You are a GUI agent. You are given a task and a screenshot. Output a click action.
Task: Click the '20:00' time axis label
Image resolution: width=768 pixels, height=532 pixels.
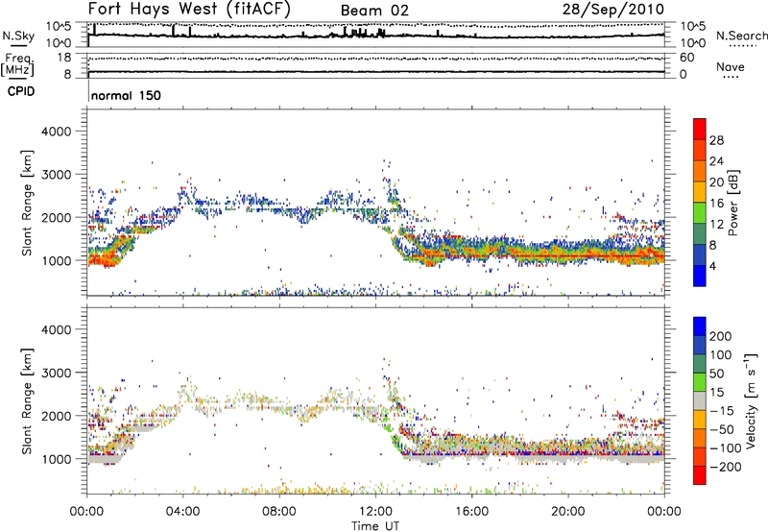[567, 512]
